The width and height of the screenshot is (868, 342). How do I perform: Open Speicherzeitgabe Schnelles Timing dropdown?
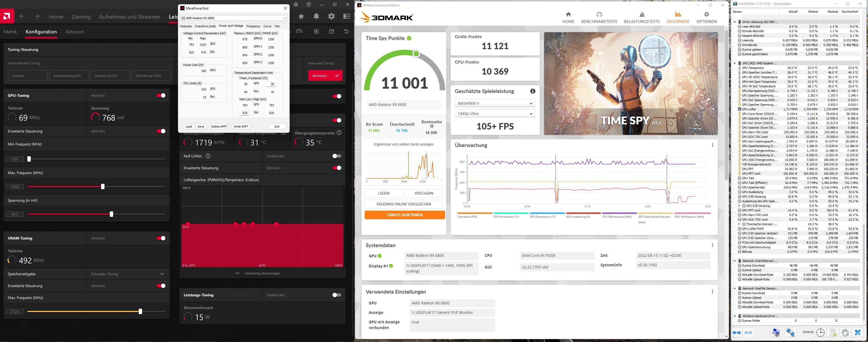click(128, 274)
